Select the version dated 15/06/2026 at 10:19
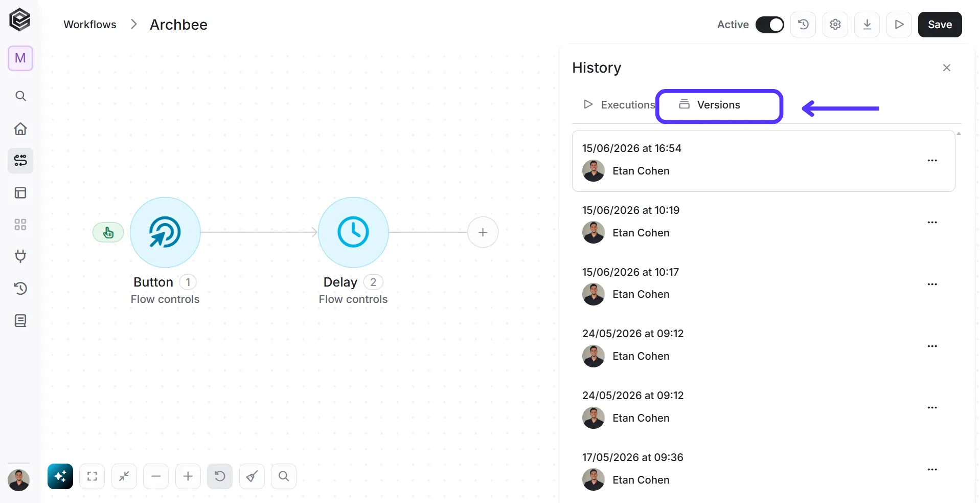The image size is (980, 503). (764, 223)
